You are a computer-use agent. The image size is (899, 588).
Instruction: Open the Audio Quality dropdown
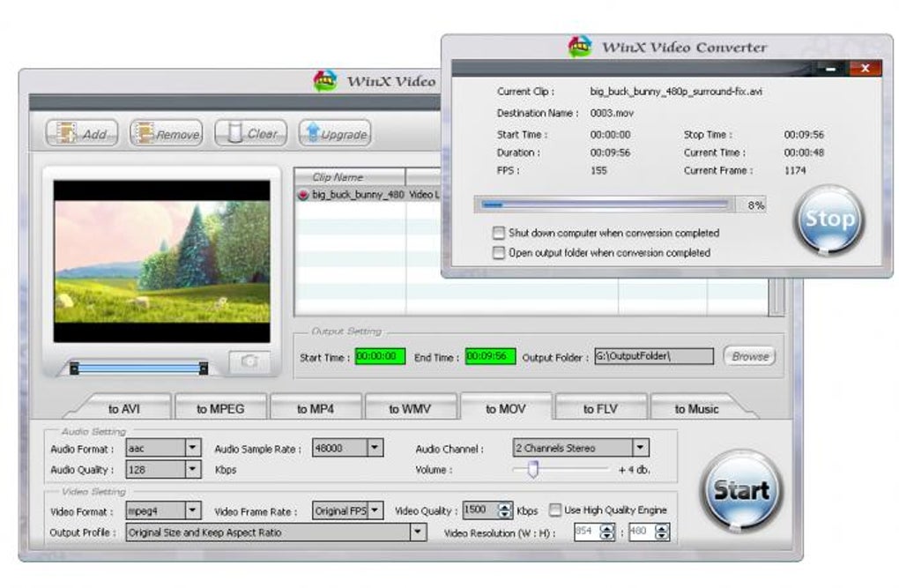pos(193,469)
